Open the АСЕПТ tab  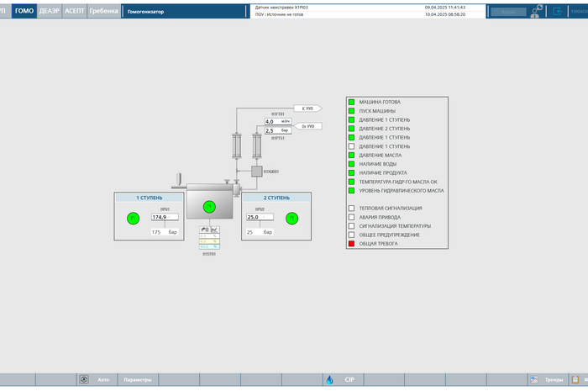click(75, 11)
